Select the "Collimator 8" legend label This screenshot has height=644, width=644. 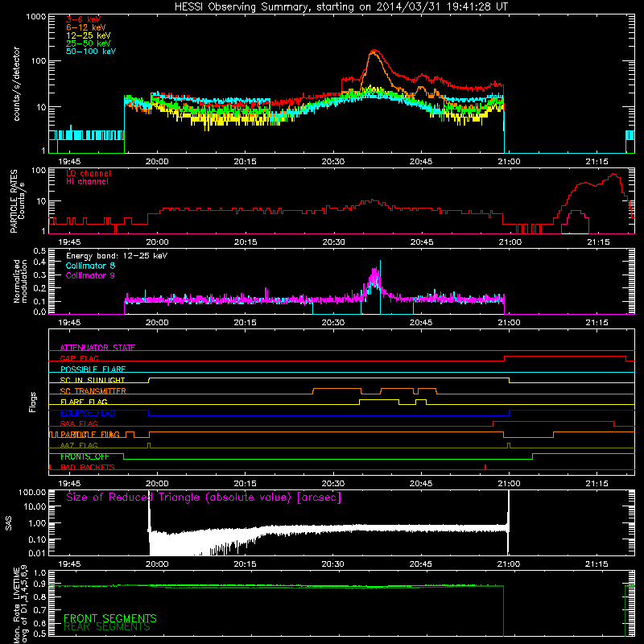point(90,266)
